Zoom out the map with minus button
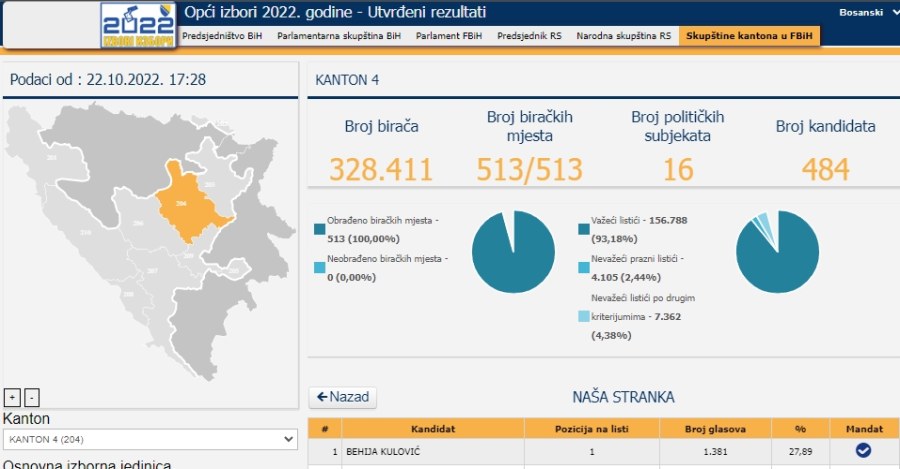The image size is (900, 469). click(x=31, y=396)
